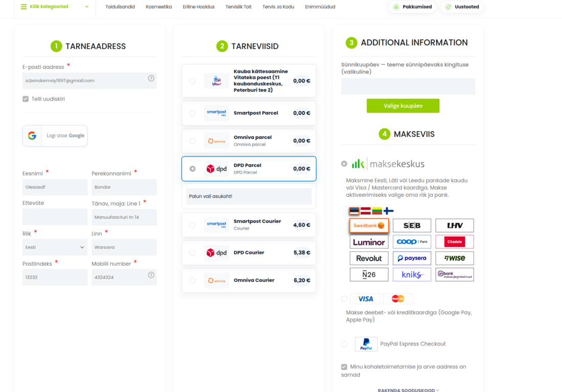Viewport: 562px width, 392px height.
Task: Choose Swedbank as the payment bank
Action: point(369,225)
